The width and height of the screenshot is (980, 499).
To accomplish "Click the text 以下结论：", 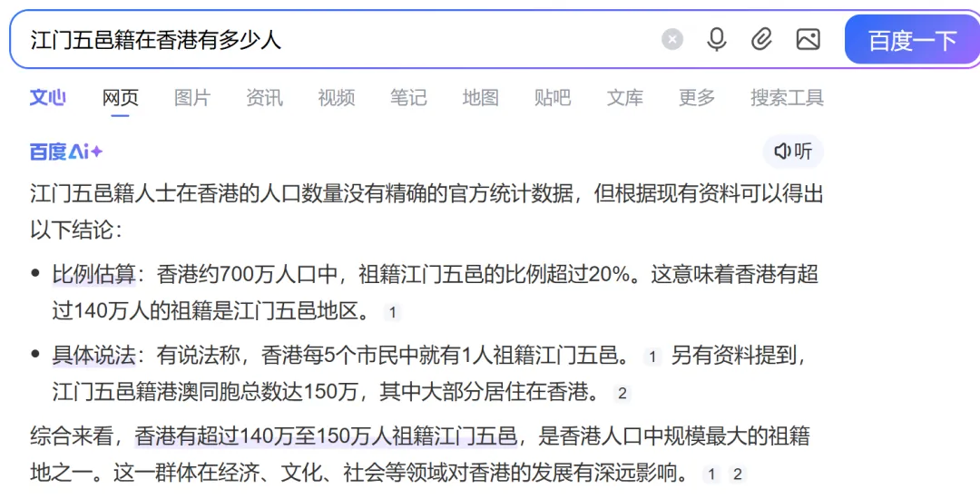I will tap(77, 230).
